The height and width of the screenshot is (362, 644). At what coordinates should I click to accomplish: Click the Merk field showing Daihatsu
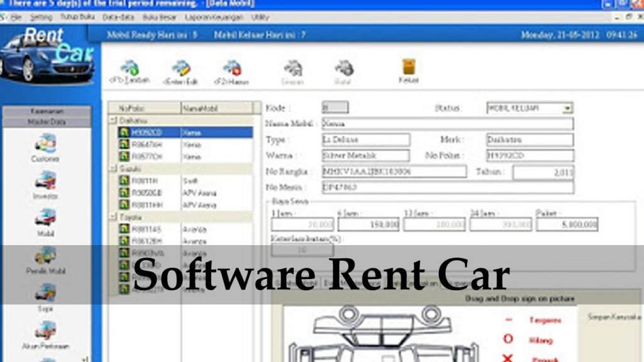point(530,140)
